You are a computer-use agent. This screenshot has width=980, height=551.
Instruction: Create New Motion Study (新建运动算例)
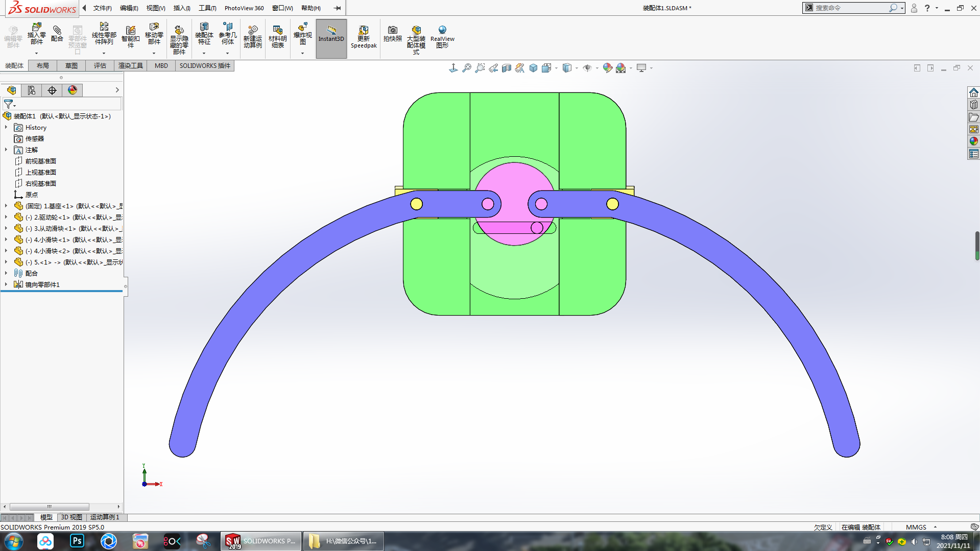(x=252, y=37)
